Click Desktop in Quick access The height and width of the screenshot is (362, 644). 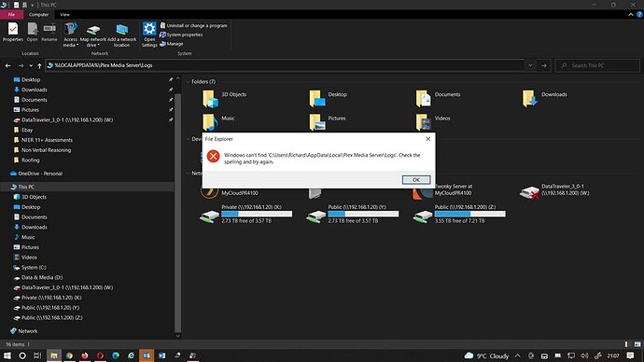pos(31,79)
